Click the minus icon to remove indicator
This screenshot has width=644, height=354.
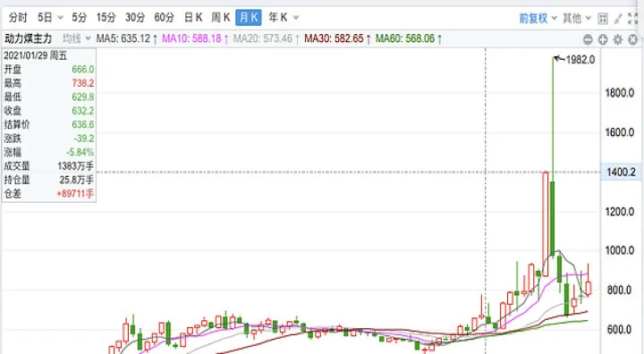point(588,39)
